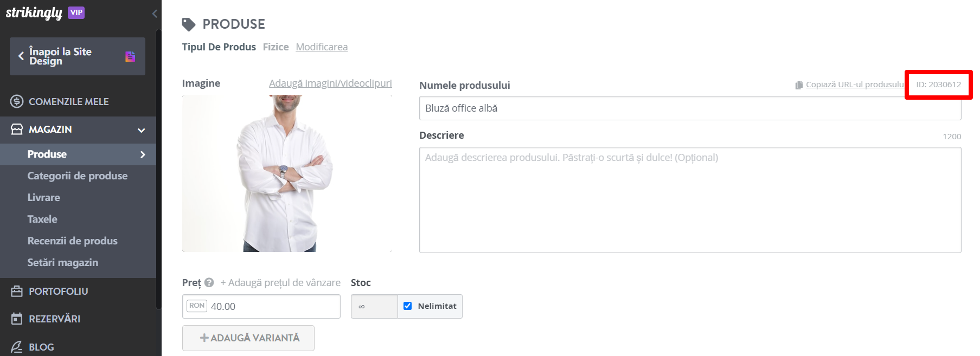Click the purple site design document icon
980x356 pixels.
pyautogui.click(x=130, y=56)
